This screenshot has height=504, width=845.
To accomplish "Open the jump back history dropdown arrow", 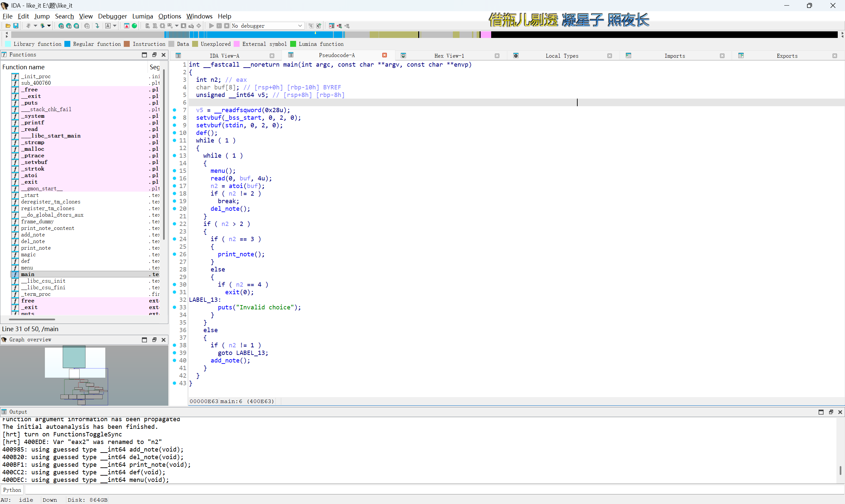I will 35,26.
